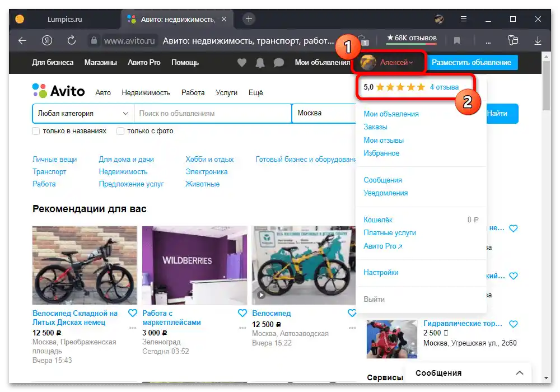Switch to the Авито: недвижимость tab
This screenshot has width=560, height=392.
tap(178, 19)
